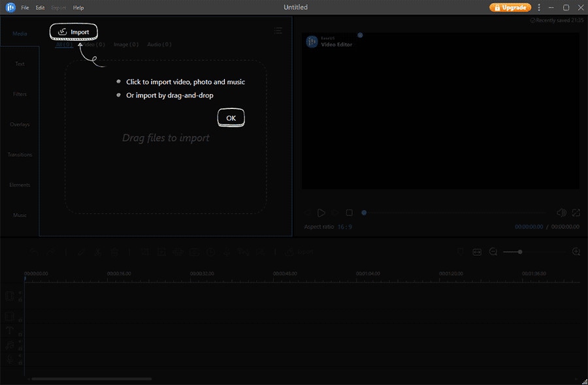This screenshot has width=588, height=385.
Task: Open the Filters tab
Action: (20, 94)
